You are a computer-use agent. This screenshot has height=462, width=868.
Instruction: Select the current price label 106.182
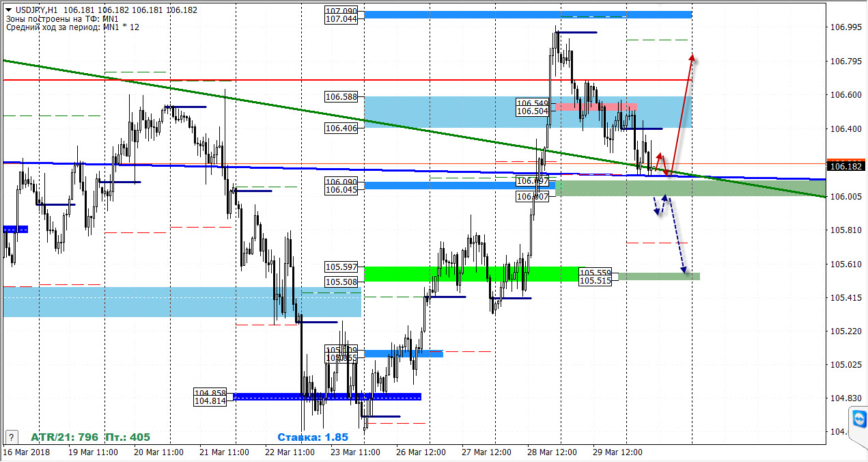[845, 165]
